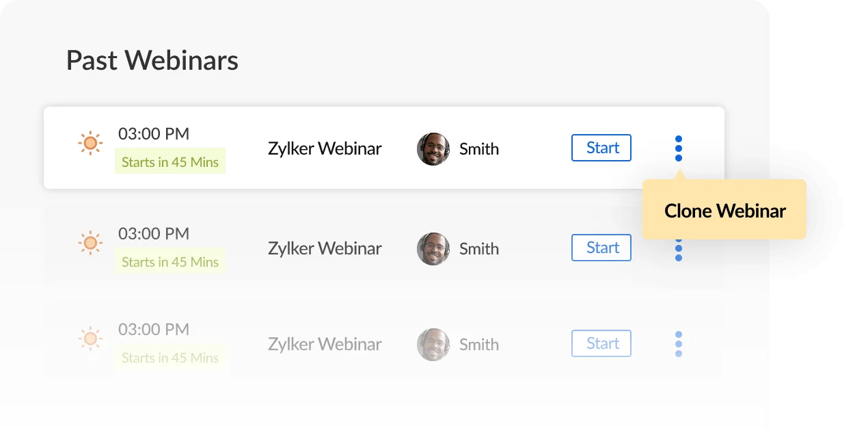Click the sun icon on the first webinar row
Image resolution: width=868 pixels, height=446 pixels.
click(x=90, y=143)
